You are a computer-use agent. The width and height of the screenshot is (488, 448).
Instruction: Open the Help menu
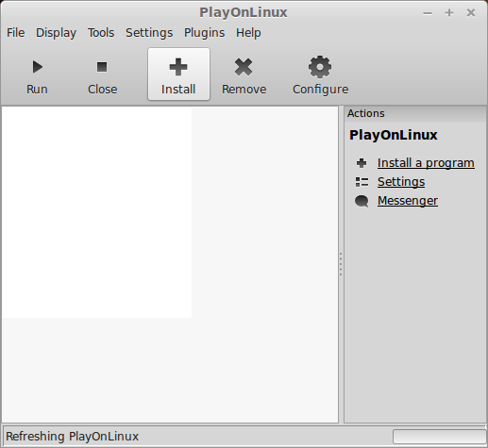point(248,33)
